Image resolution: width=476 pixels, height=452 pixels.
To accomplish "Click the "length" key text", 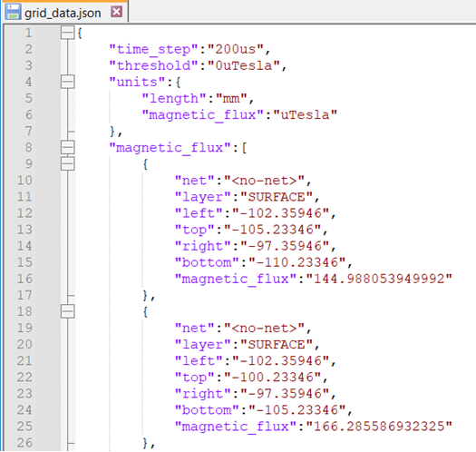I will 174,99.
